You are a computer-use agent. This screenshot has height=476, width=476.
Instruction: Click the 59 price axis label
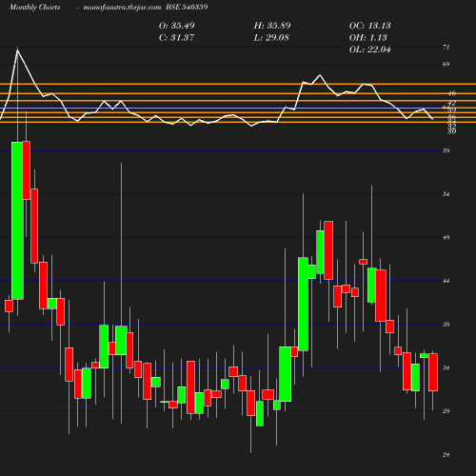pyautogui.click(x=446, y=150)
